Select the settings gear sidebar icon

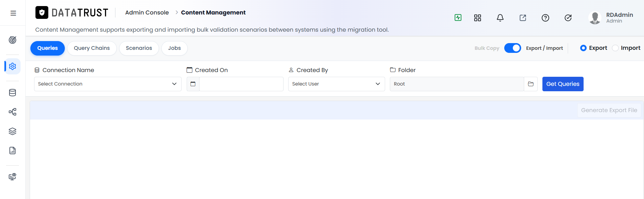pos(12,66)
